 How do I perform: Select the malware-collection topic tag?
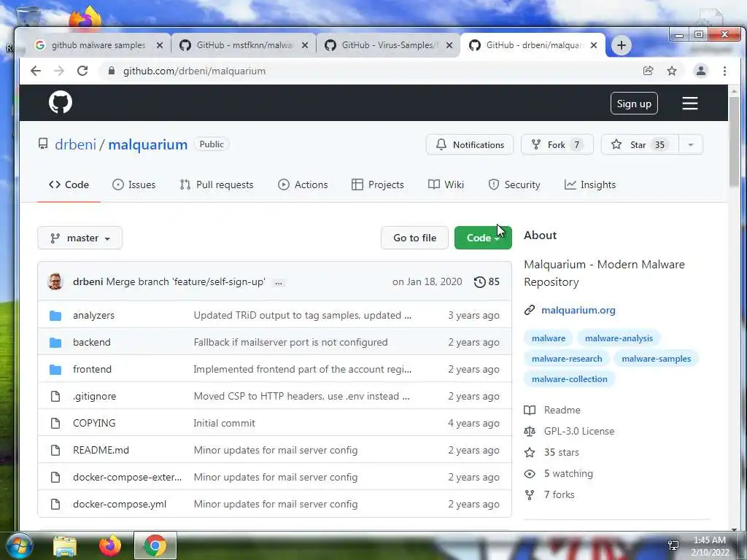click(x=569, y=379)
